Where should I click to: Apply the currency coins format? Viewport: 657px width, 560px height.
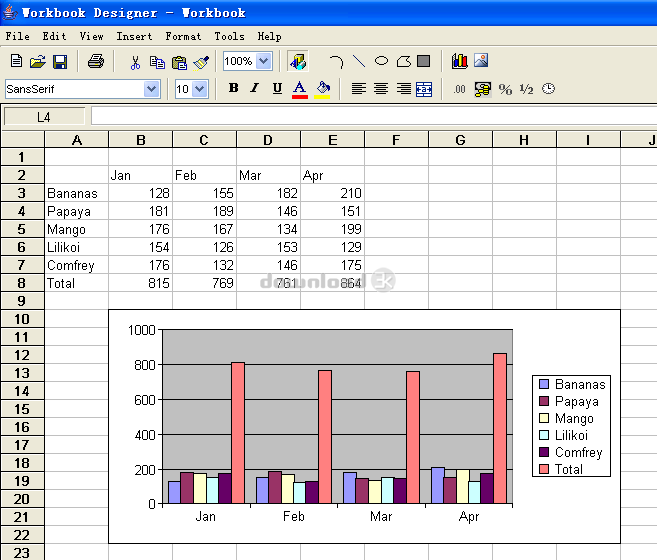click(x=483, y=89)
